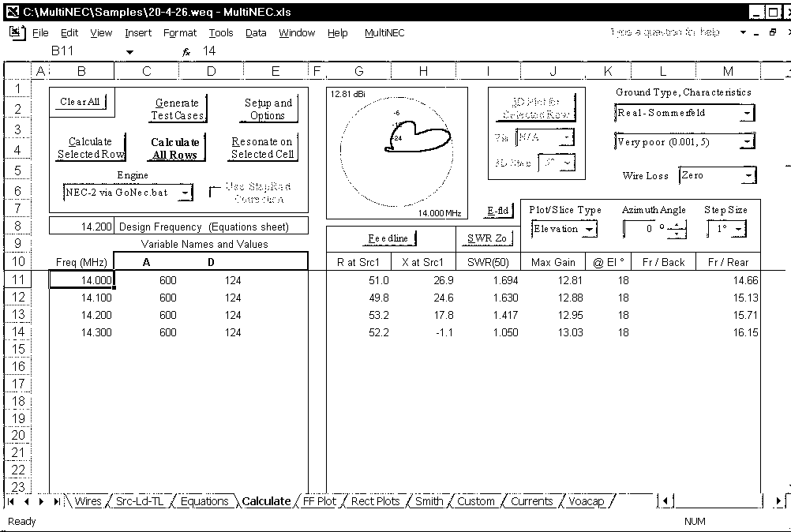Click the Feedline button
Viewport: 791px width, 532px height.
[388, 238]
